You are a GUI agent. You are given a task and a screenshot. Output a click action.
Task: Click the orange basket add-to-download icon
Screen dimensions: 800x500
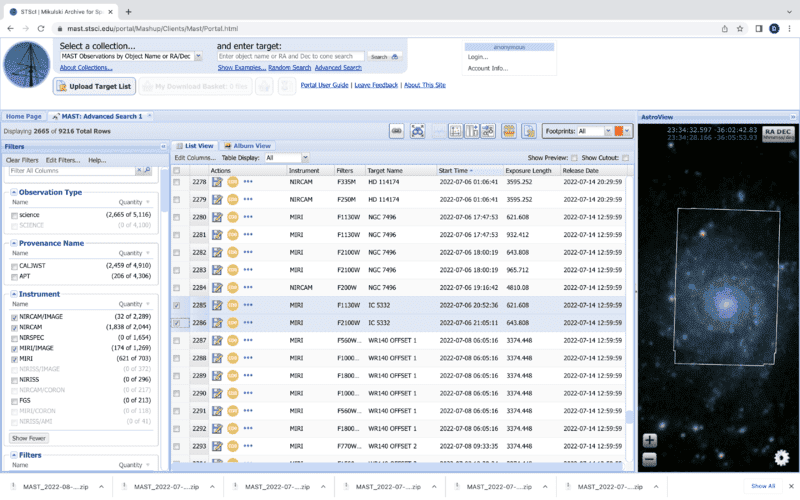tap(509, 131)
